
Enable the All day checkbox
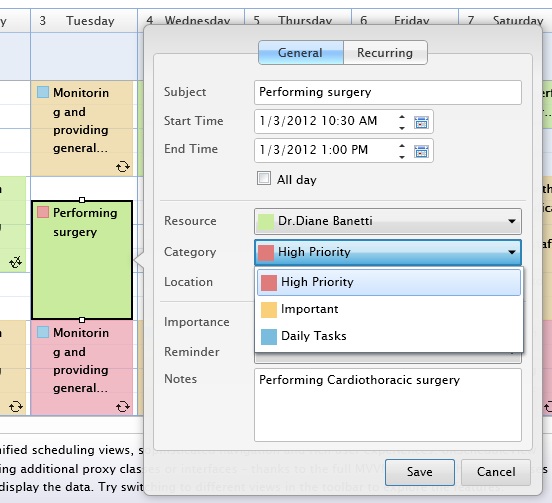pos(264,178)
